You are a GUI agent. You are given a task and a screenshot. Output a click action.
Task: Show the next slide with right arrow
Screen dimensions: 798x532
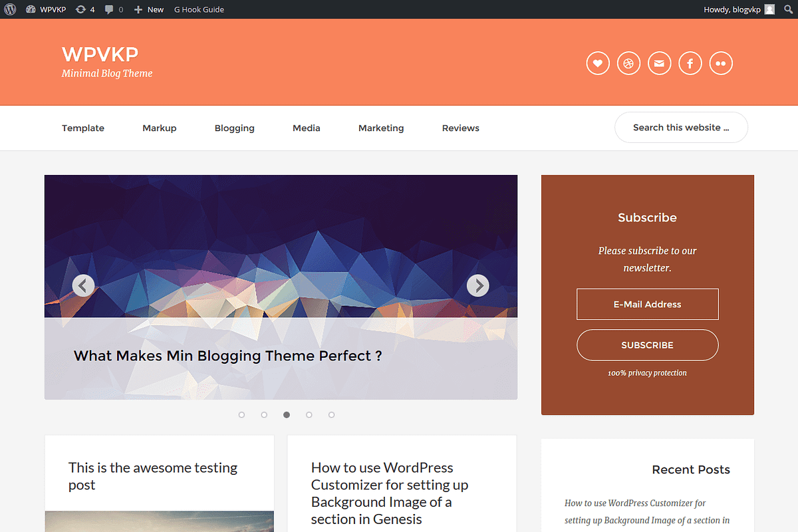[478, 285]
